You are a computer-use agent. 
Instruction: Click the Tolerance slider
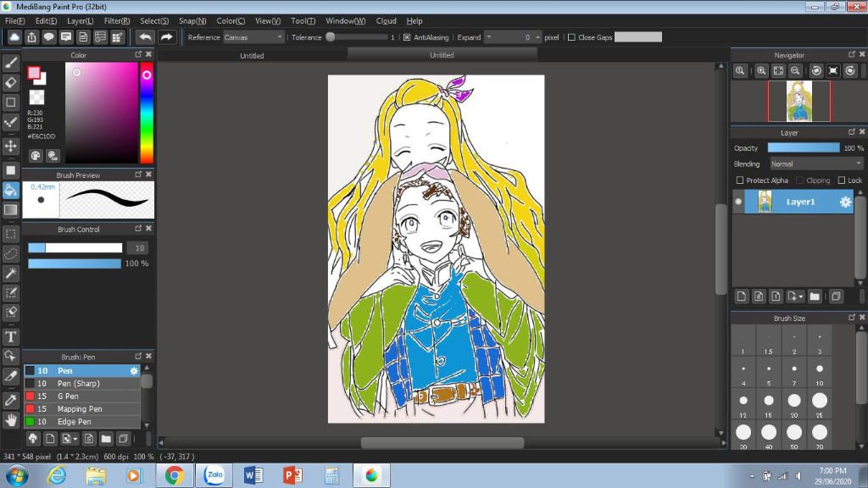point(358,37)
